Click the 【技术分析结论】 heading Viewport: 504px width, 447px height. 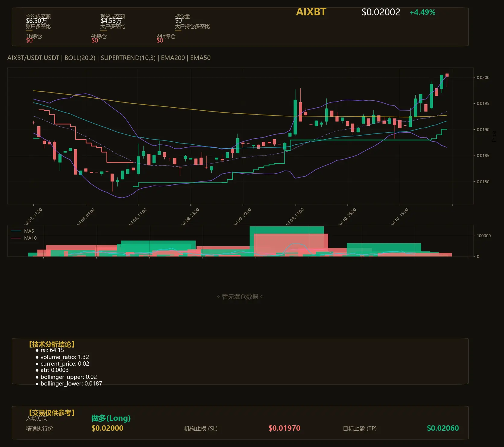(x=51, y=345)
